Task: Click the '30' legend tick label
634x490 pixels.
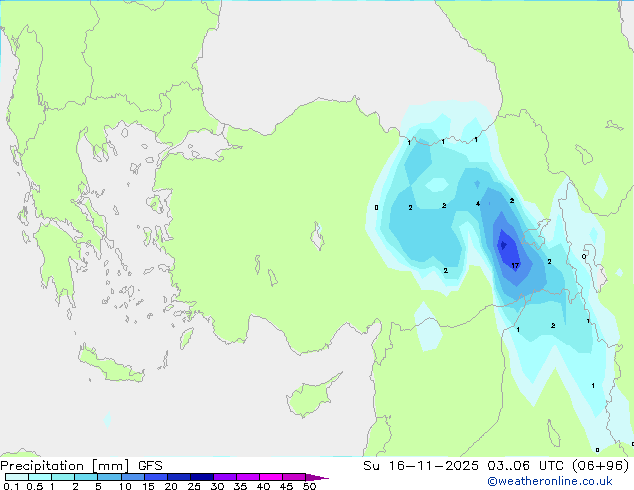Action: click(217, 486)
